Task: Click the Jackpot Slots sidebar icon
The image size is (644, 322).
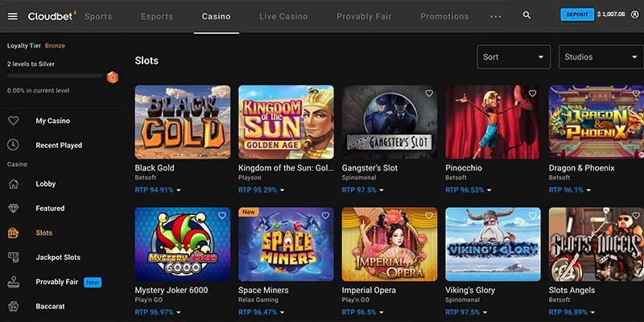Action: click(x=13, y=257)
